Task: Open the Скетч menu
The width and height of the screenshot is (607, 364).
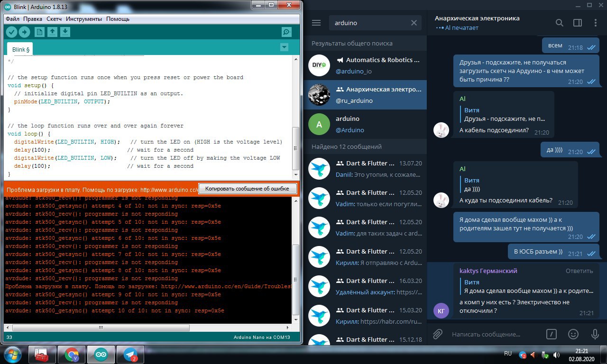Action: coord(54,19)
